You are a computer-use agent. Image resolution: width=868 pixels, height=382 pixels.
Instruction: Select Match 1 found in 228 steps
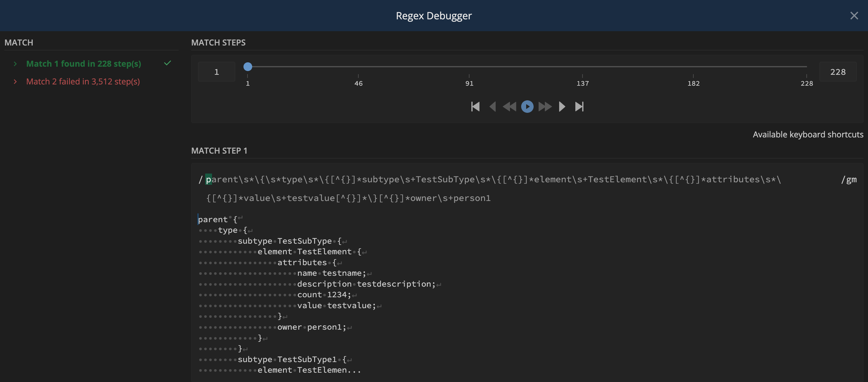83,64
